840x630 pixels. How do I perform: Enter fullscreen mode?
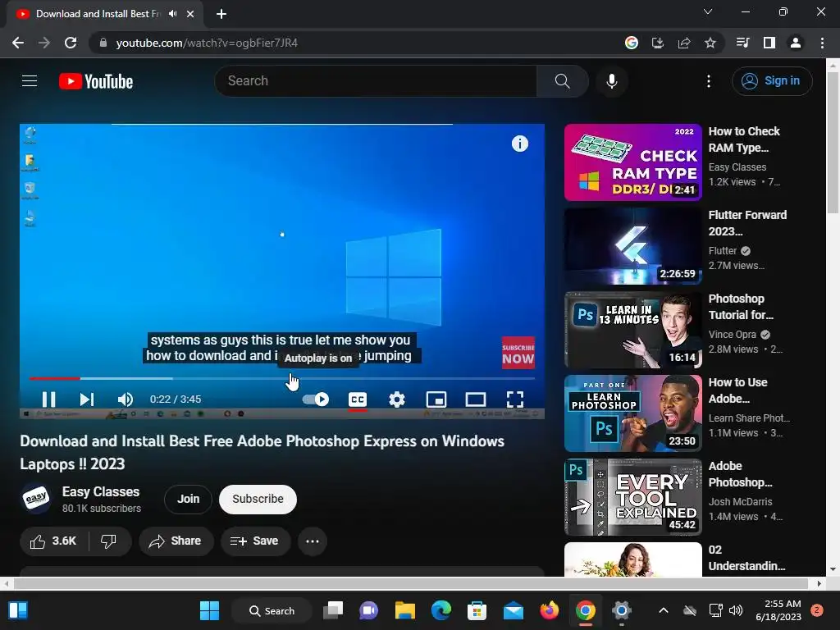pos(515,399)
